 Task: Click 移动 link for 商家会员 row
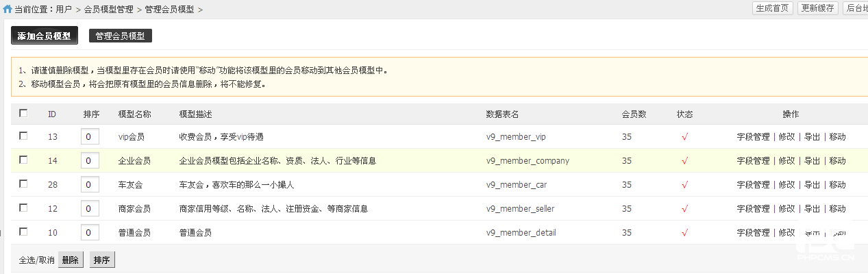[x=837, y=209]
